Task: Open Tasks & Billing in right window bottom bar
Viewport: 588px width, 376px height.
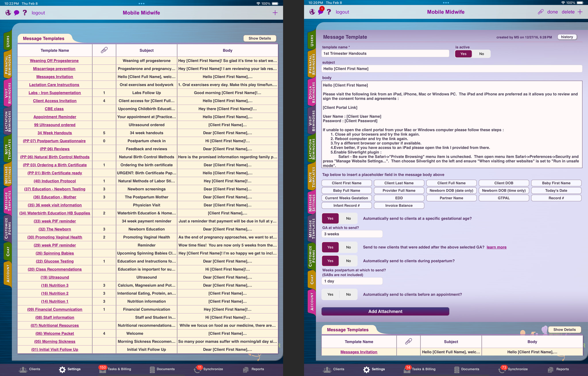Action: [x=419, y=369]
